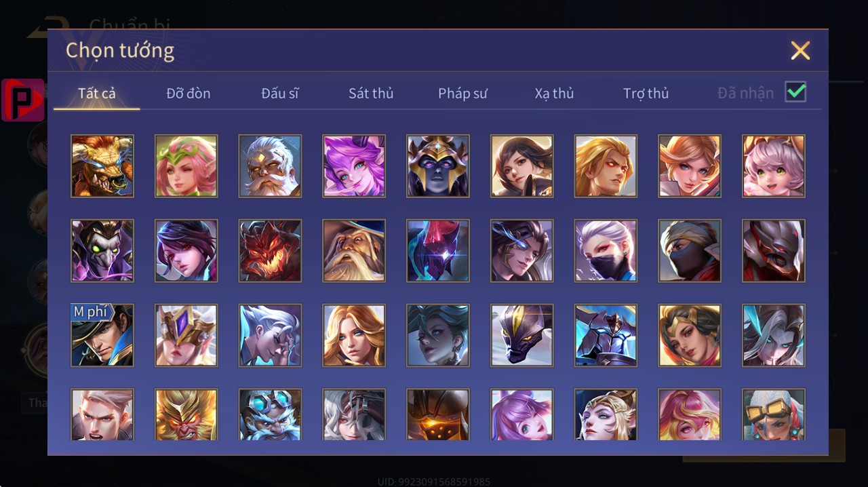Show the "Pháp sư" hero category
This screenshot has width=868, height=487.
[x=462, y=94]
